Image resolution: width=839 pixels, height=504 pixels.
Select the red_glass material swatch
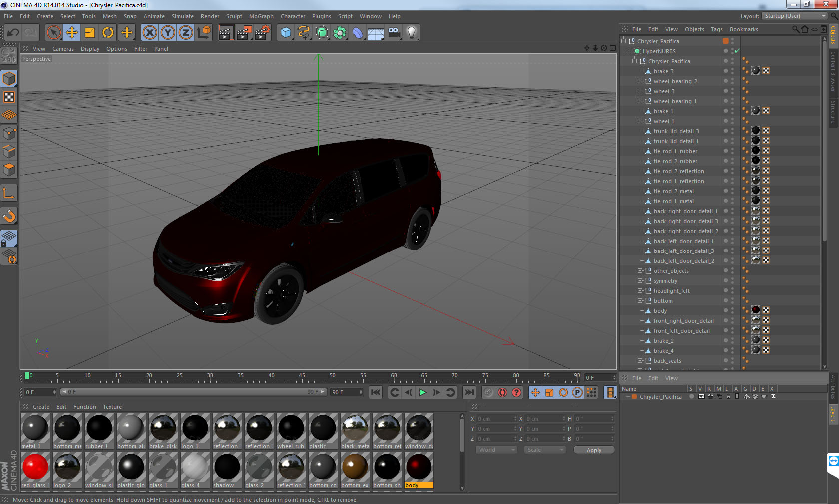click(35, 470)
